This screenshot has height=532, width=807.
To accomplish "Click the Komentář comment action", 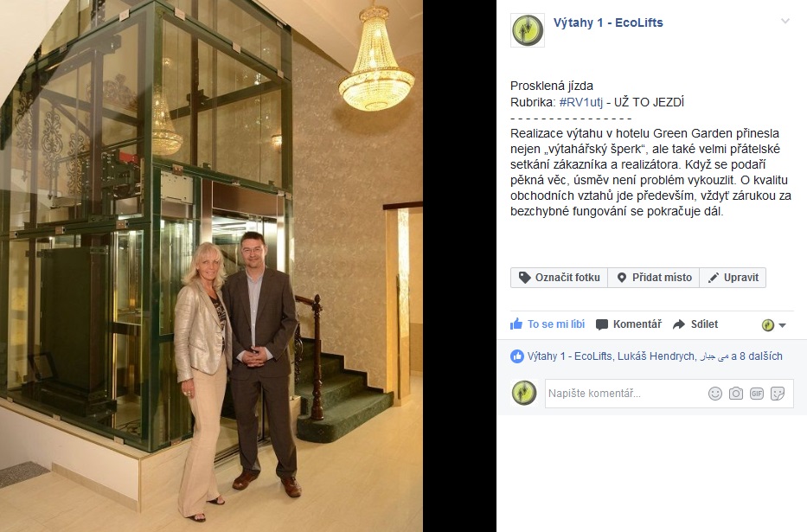I will tap(629, 324).
